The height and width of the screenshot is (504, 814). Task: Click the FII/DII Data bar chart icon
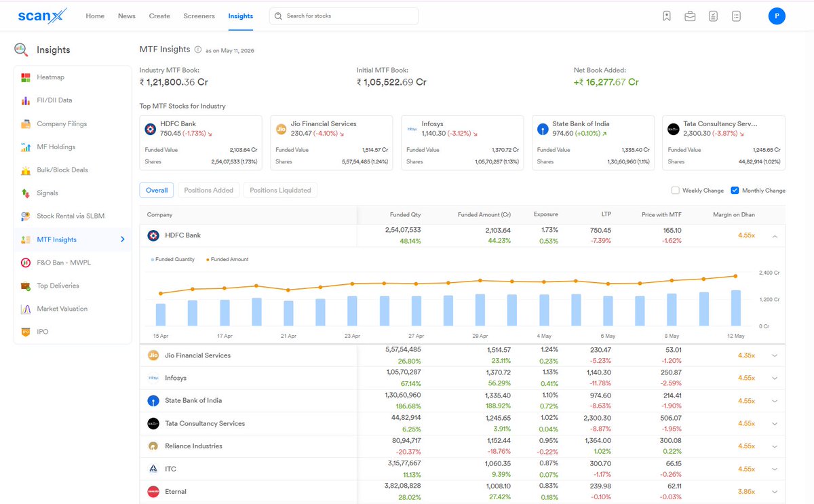[x=26, y=100]
